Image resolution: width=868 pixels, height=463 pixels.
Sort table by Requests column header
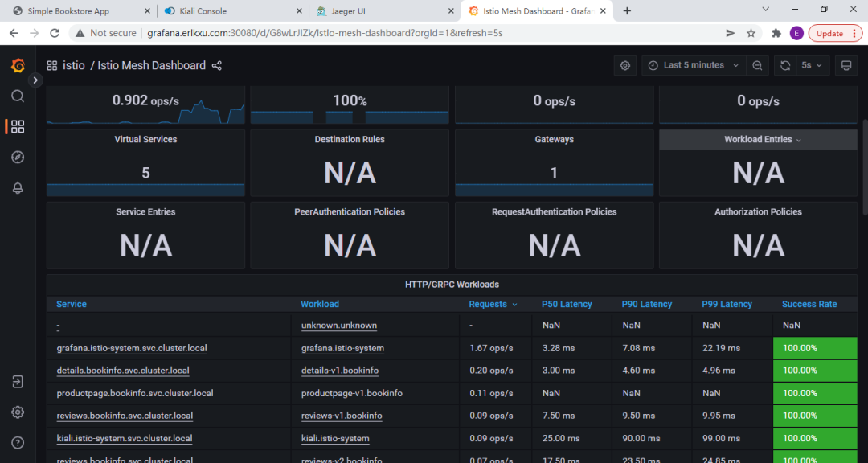(x=488, y=305)
